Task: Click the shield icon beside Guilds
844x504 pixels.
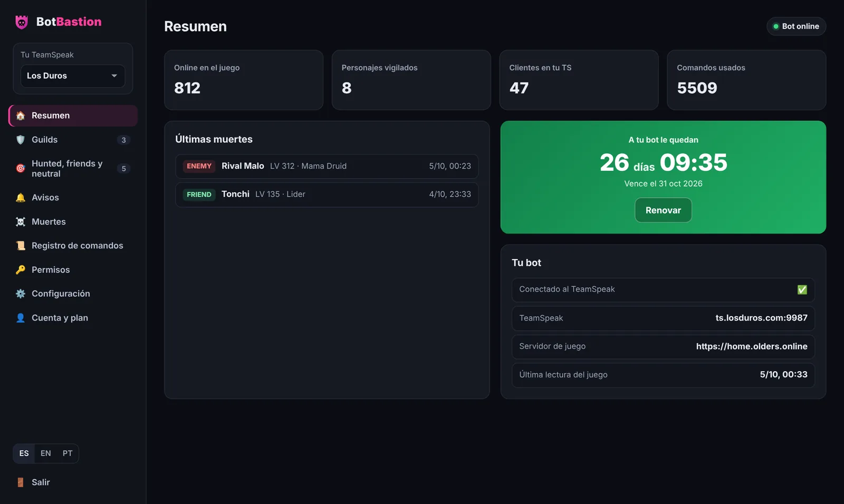Action: pyautogui.click(x=21, y=140)
